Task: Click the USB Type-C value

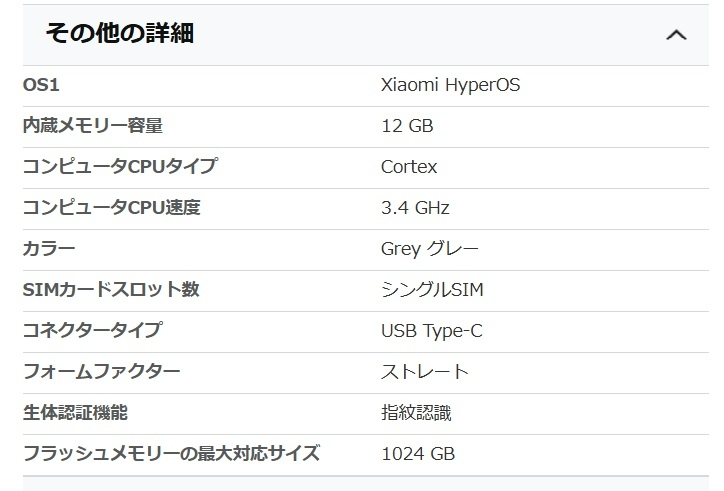Action: pyautogui.click(x=432, y=331)
